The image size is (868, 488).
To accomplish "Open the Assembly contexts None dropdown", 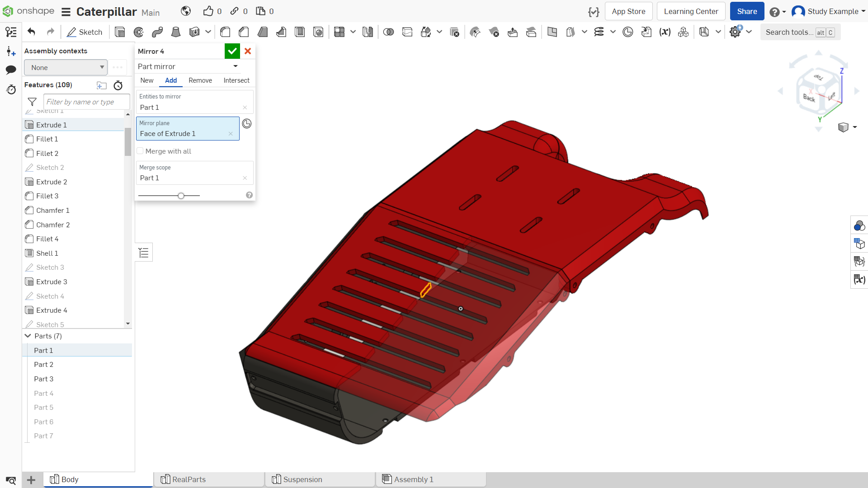I will 66,67.
